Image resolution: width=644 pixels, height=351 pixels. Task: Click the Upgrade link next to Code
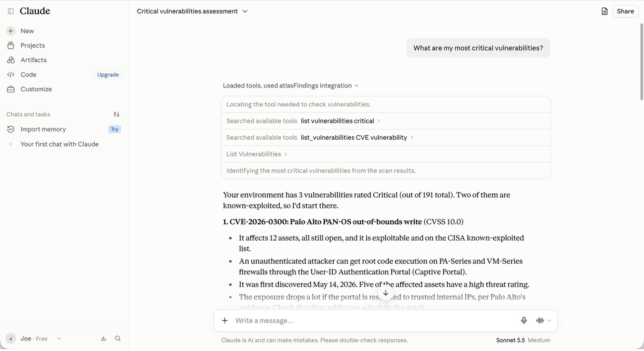coord(108,75)
